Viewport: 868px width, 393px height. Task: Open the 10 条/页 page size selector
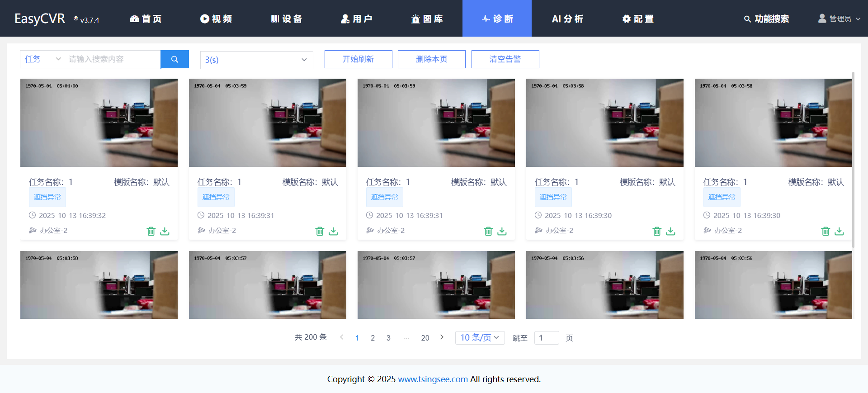480,338
